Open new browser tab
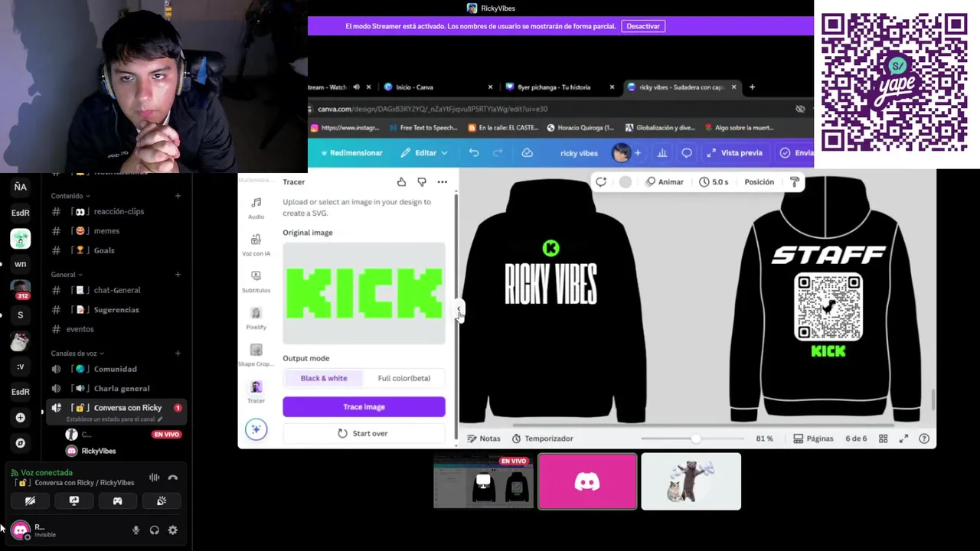This screenshot has width=980, height=551. point(752,87)
